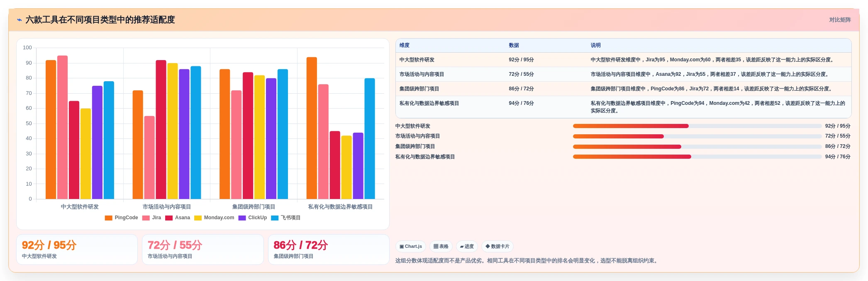Click the 对比矩阵 label in the header

[x=840, y=20]
